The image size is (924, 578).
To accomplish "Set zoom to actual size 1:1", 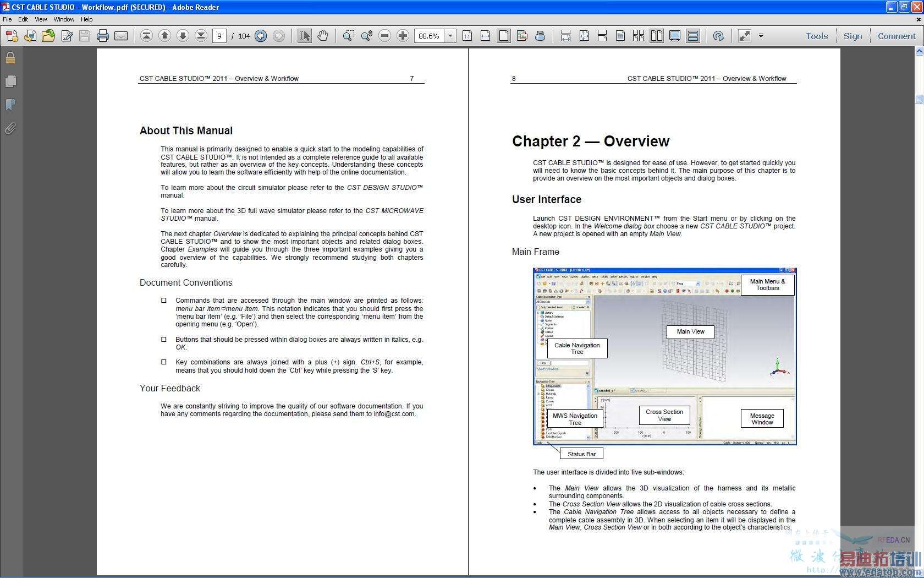I will [467, 36].
